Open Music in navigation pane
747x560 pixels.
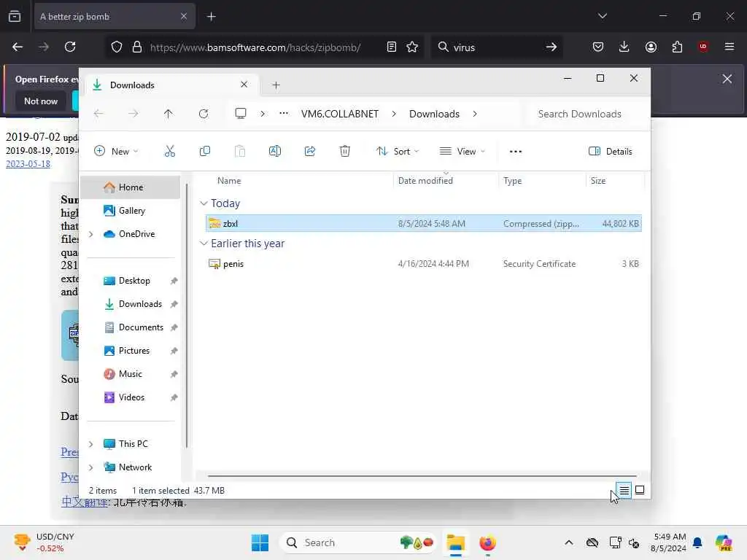tap(130, 374)
